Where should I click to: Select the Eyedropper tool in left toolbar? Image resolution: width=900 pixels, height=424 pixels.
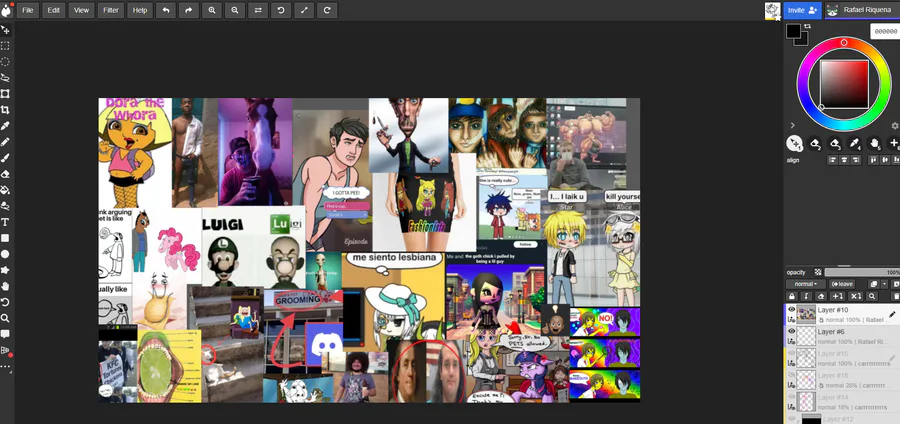click(5, 126)
